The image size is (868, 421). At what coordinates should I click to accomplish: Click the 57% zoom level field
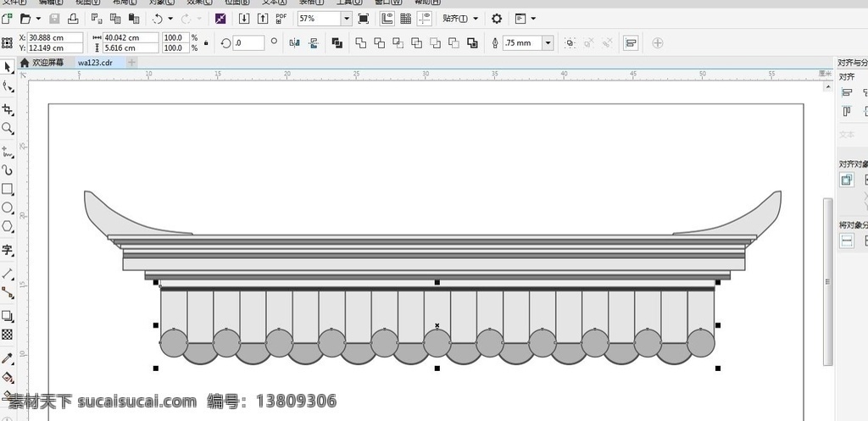click(x=320, y=19)
